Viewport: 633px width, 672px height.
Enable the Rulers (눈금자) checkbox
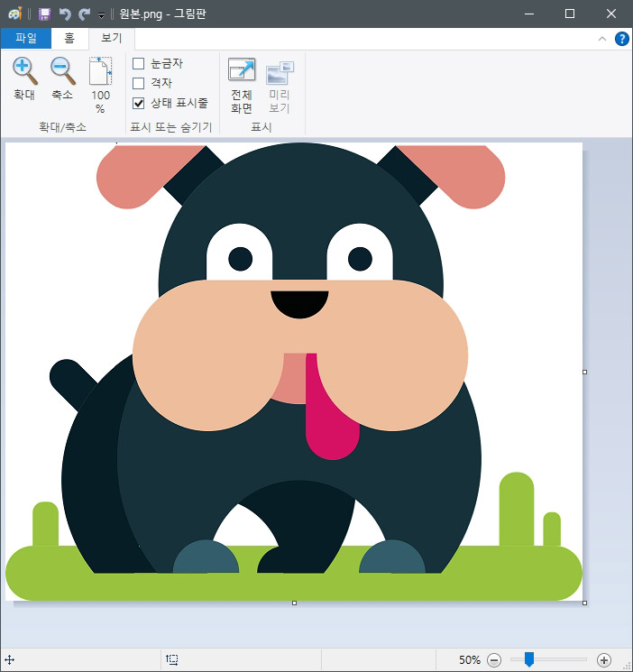click(139, 63)
